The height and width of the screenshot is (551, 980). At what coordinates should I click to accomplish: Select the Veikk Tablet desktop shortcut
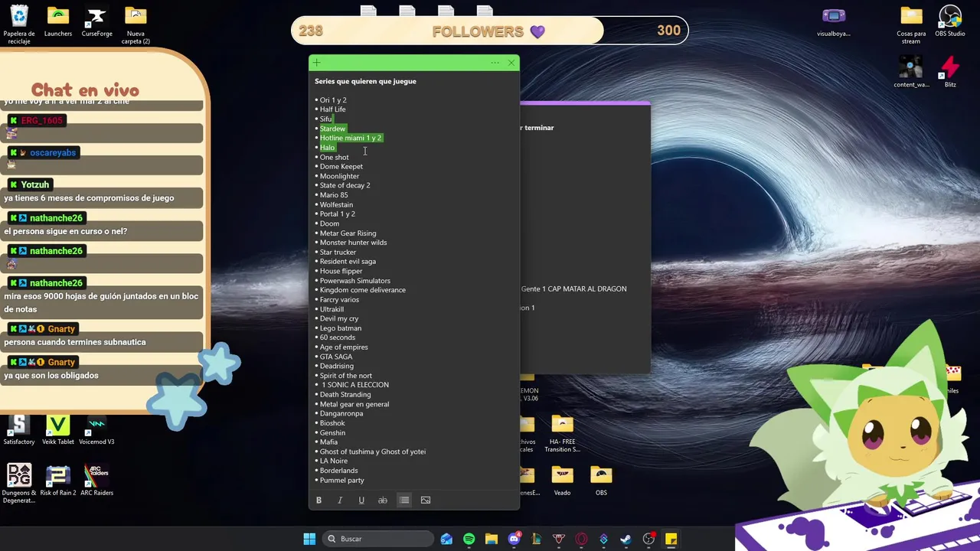coord(58,430)
